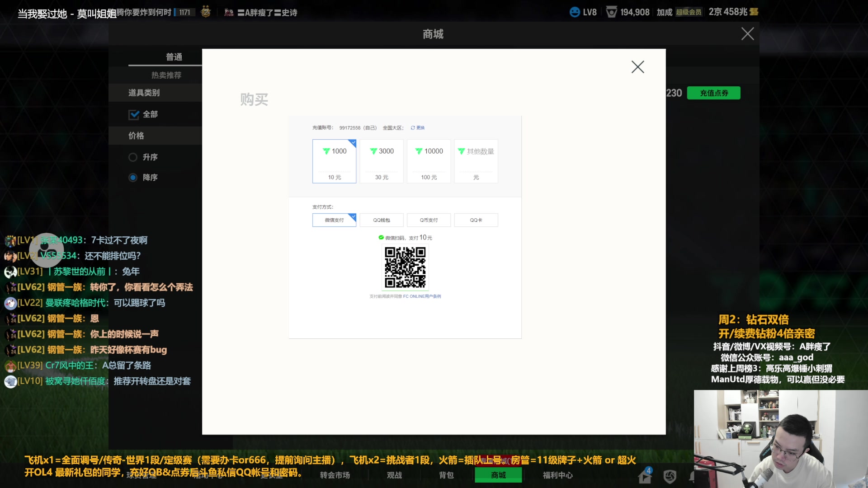Select the 升序 sort radio button
Image resolution: width=868 pixels, height=488 pixels.
133,157
